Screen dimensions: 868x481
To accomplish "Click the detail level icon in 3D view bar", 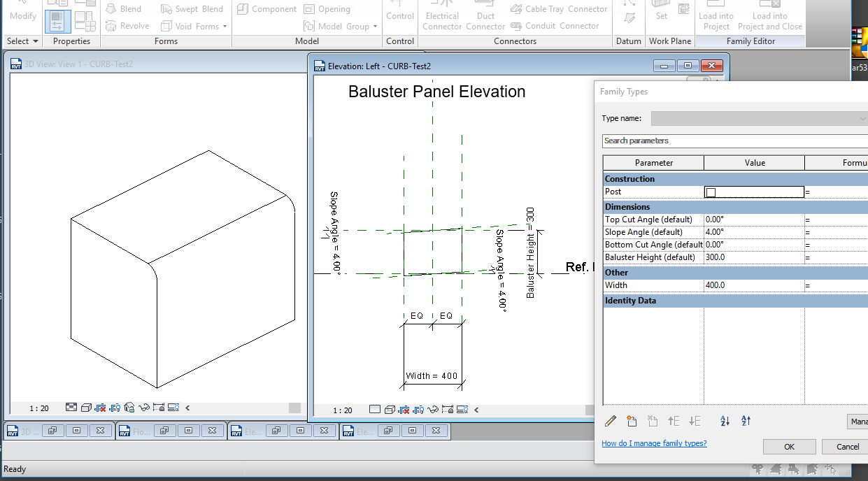I will click(x=71, y=408).
